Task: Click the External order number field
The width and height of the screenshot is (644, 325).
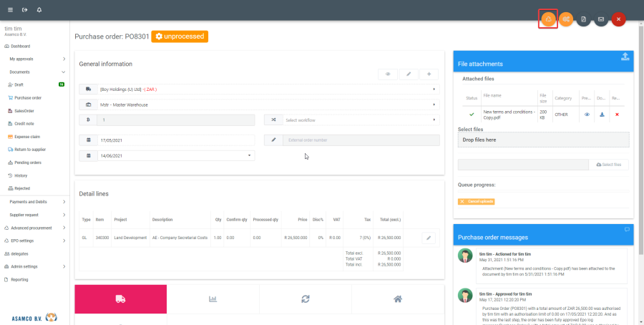Action: 351,140
